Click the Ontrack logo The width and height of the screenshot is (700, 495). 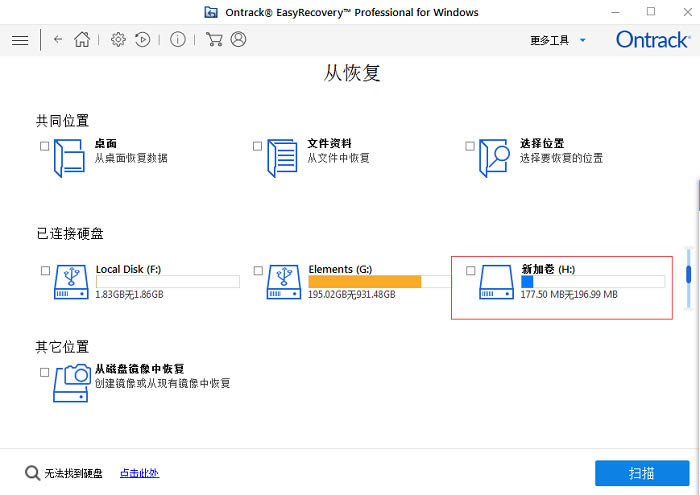click(x=653, y=40)
